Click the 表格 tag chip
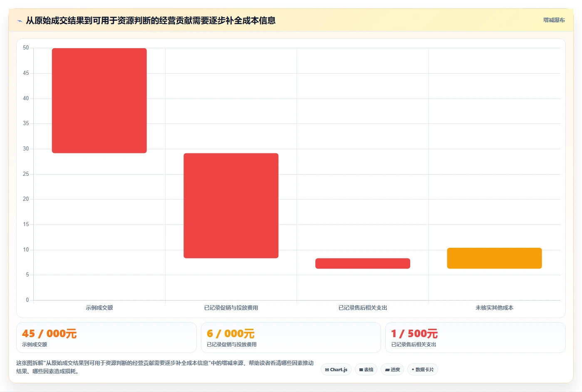Screen dimensions: 582x392 click(x=366, y=370)
